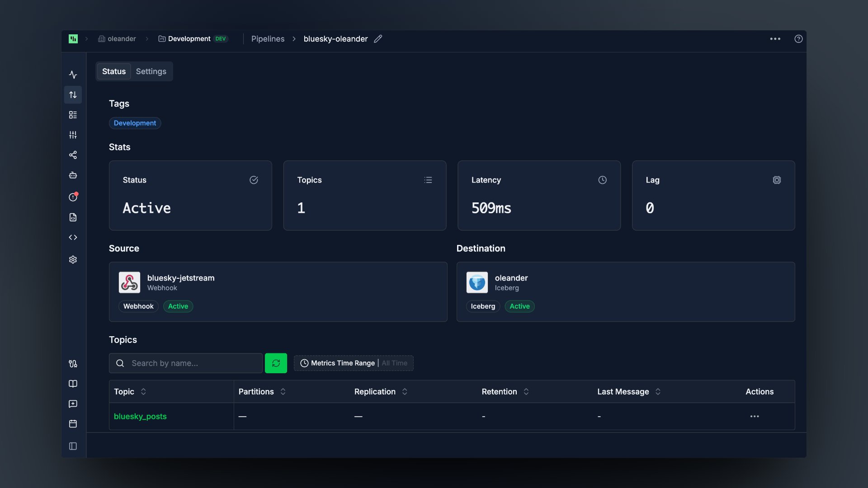This screenshot has width=868, height=488.
Task: Open the share/graph nodes sidebar icon
Action: coord(73,155)
